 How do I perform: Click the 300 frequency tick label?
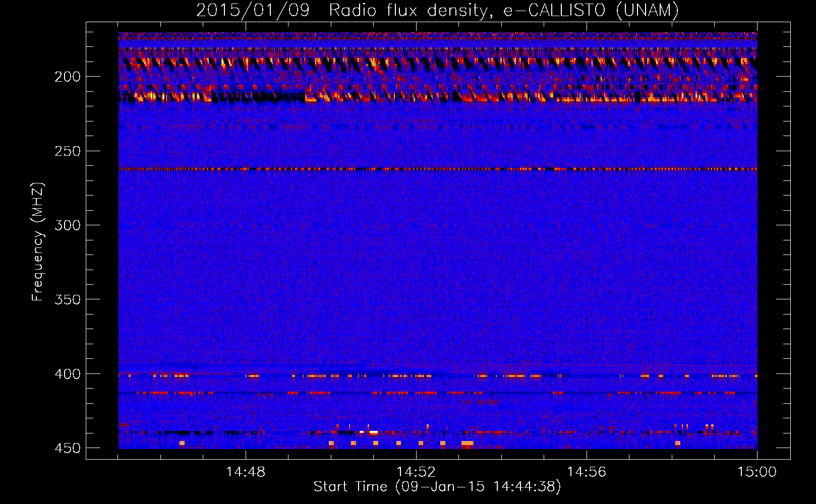[x=67, y=225]
